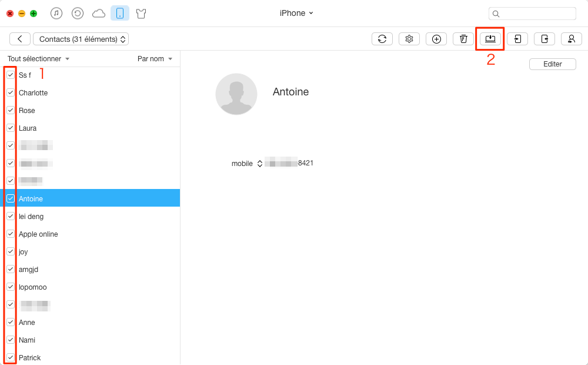Click inside the search field
This screenshot has height=365, width=588.
tap(532, 14)
